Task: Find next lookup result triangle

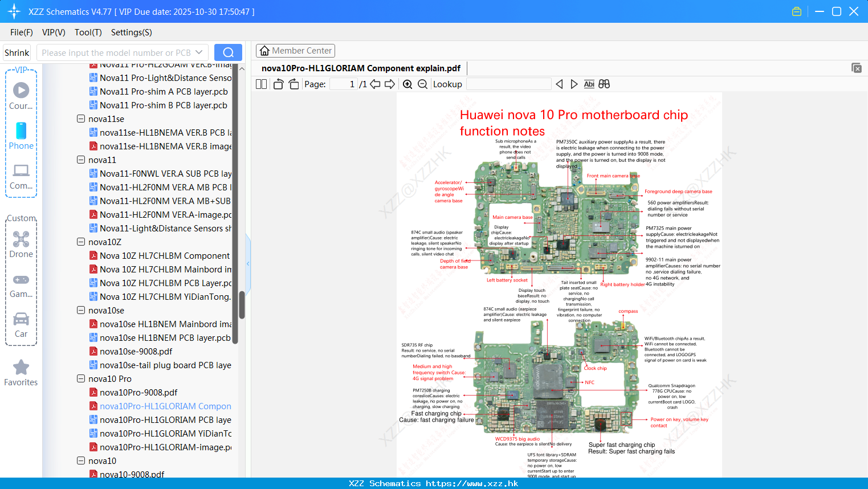Action: pyautogui.click(x=574, y=84)
